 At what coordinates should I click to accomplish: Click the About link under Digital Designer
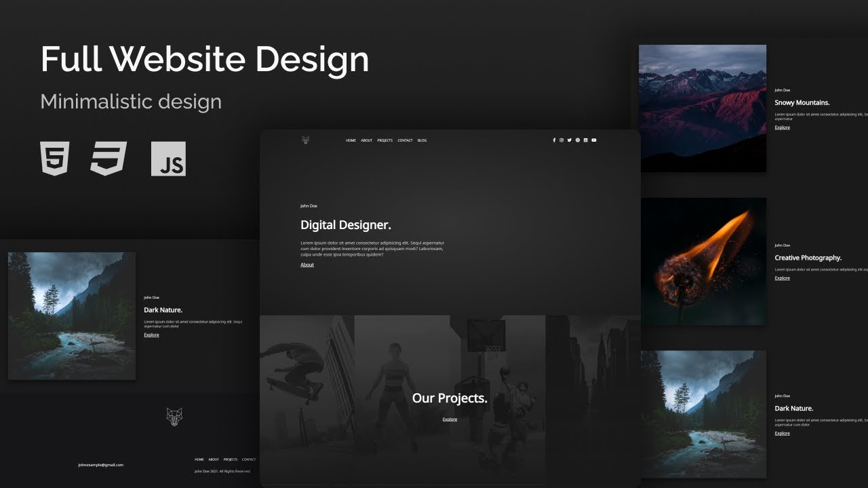tap(307, 264)
